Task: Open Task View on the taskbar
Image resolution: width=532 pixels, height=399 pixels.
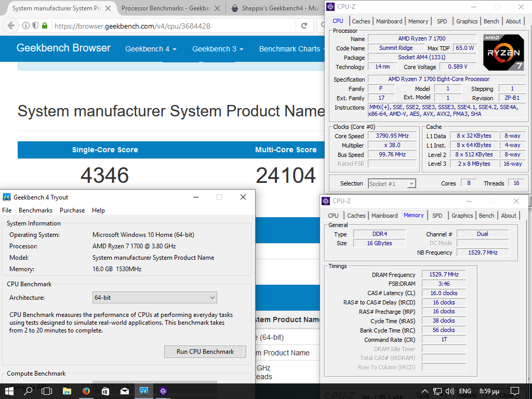Action: coord(47,391)
